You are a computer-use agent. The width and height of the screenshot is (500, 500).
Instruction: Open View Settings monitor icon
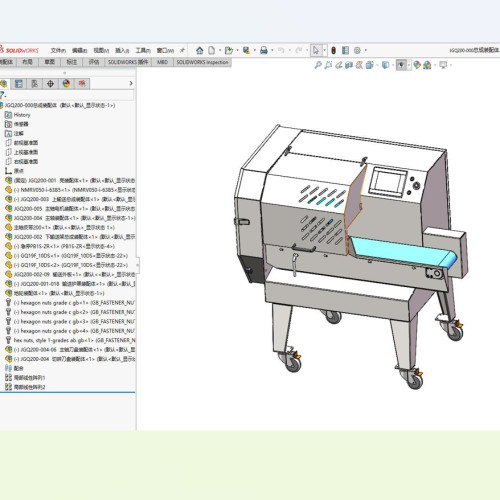pos(443,65)
